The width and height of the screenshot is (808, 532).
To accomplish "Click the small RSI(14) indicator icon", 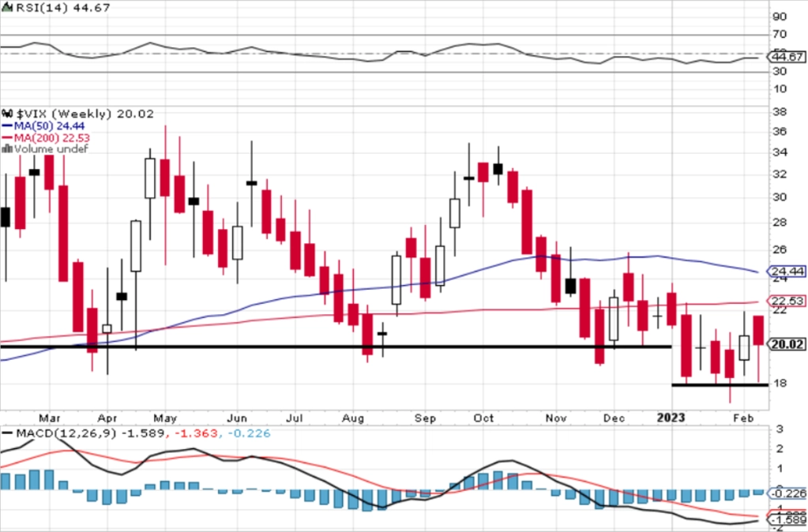I will tap(8, 8).
